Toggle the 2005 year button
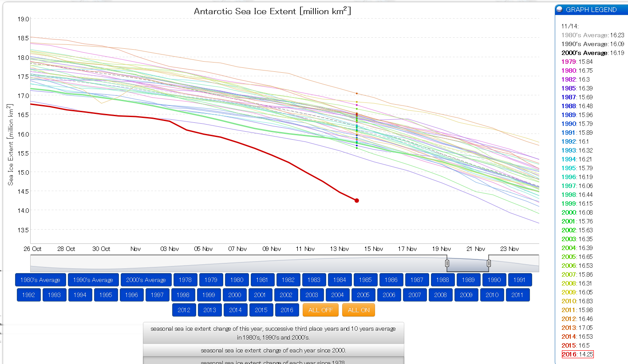Viewport: 628px width, 364px height. coord(363,295)
